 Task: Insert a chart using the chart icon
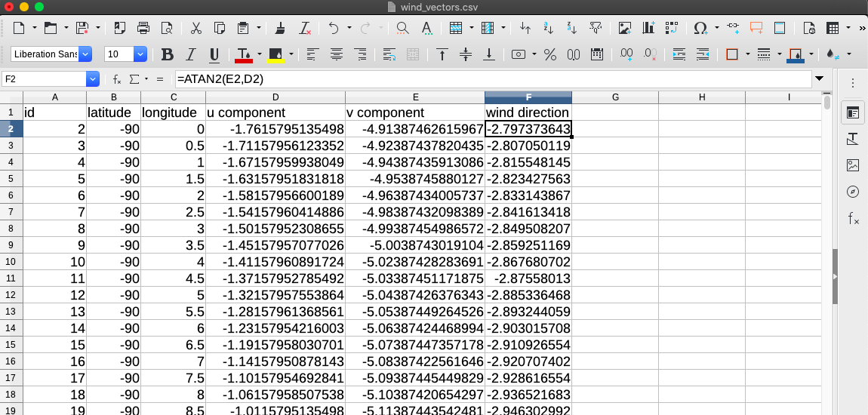(648, 29)
